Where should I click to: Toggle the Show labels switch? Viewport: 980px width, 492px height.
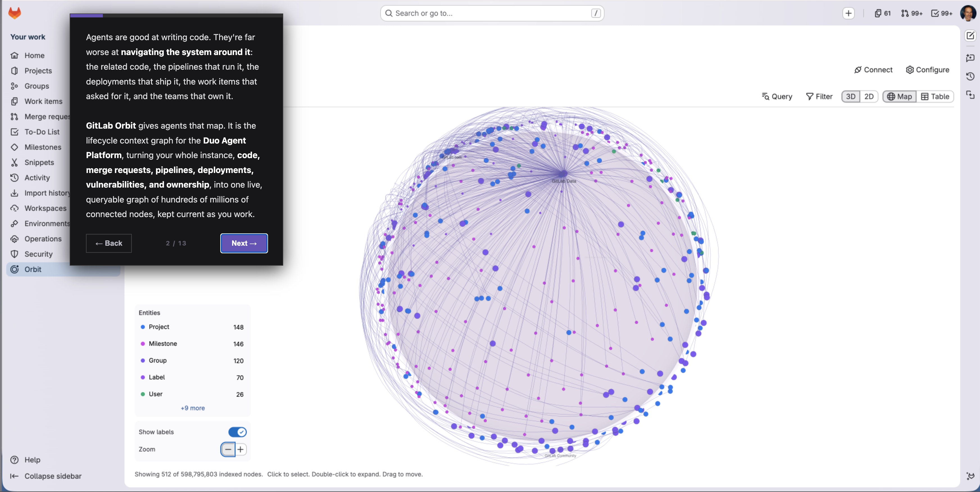pyautogui.click(x=237, y=432)
